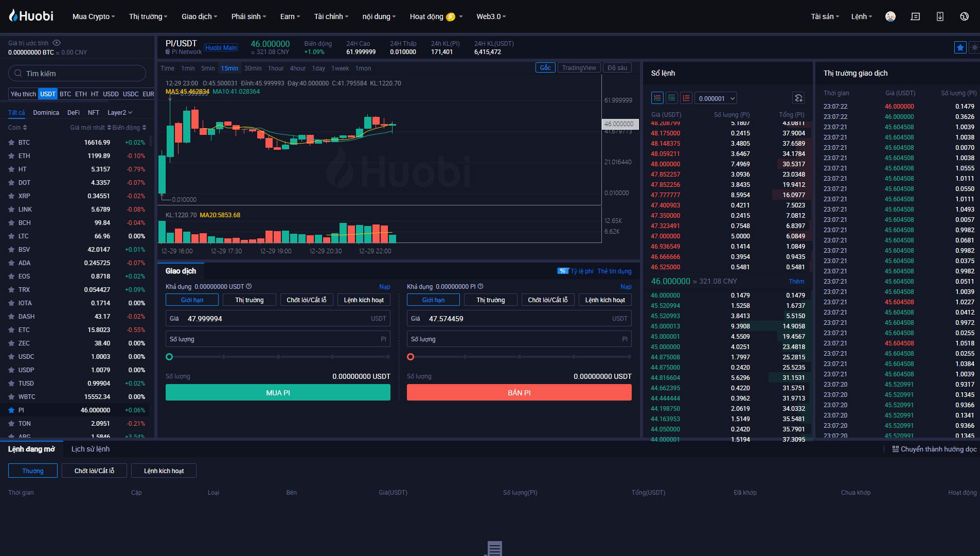Favorite the DOT row star
This screenshot has height=556, width=980.
(x=11, y=183)
